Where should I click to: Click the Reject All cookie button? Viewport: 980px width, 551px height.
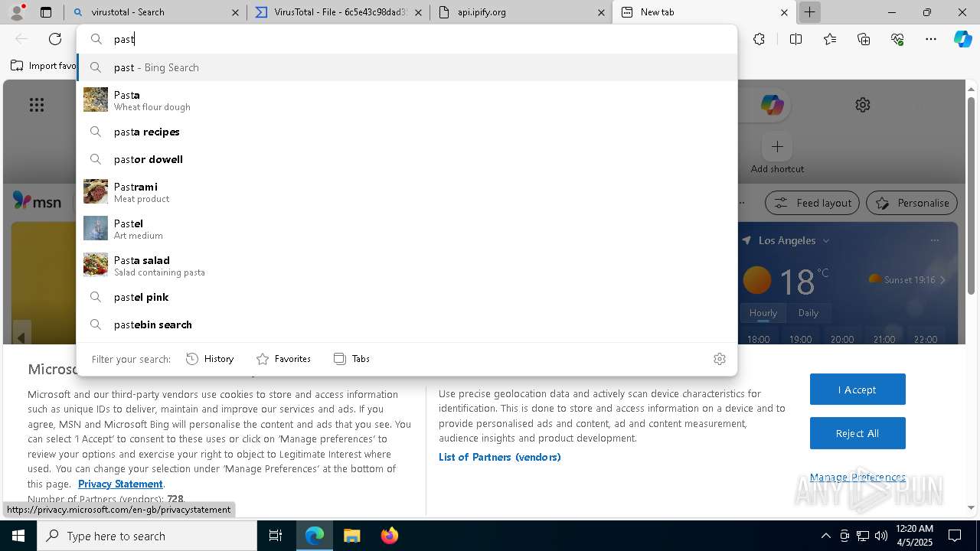(857, 433)
